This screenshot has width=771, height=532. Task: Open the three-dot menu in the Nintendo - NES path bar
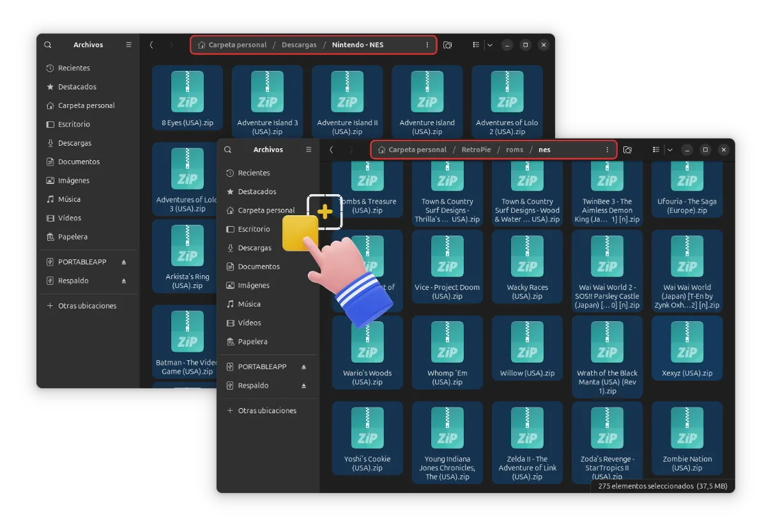pyautogui.click(x=427, y=45)
